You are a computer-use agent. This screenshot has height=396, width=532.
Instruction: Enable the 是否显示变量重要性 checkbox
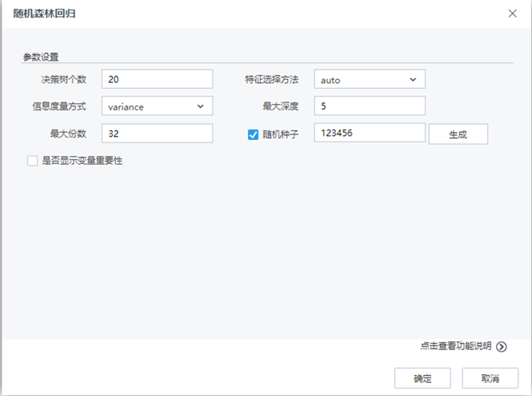pos(32,160)
